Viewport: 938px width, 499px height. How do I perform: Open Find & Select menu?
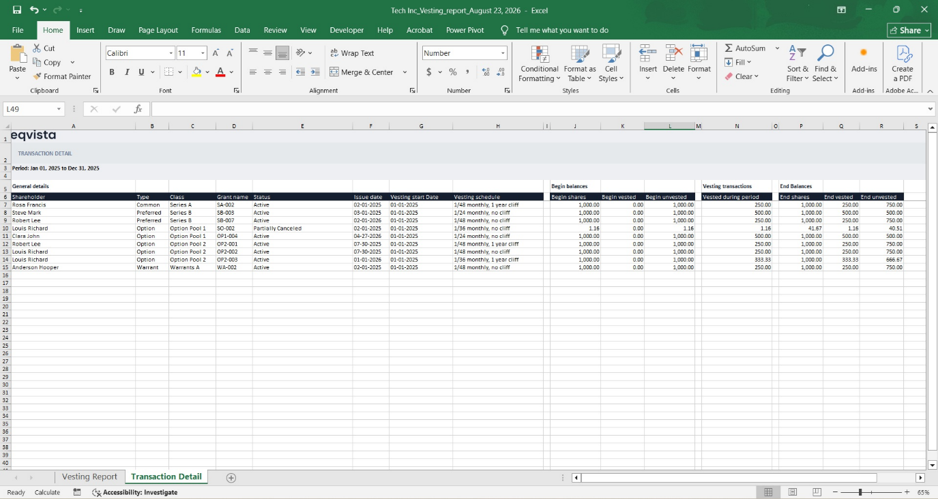point(826,64)
